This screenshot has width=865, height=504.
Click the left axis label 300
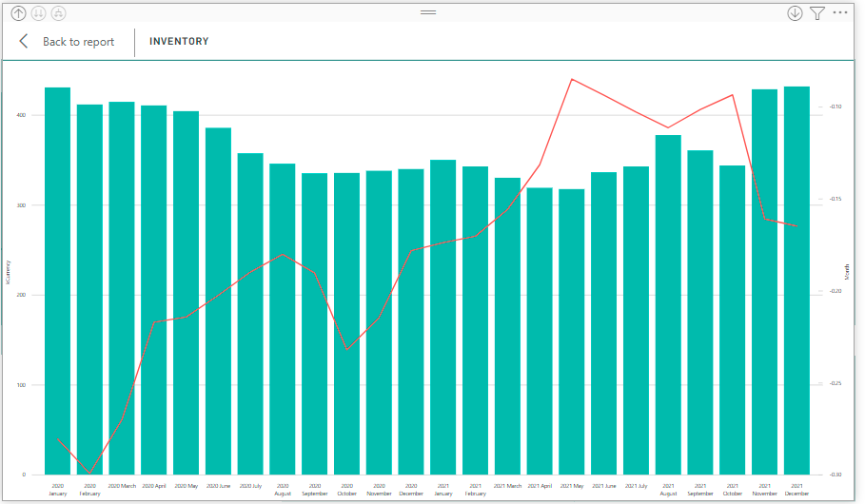21,205
